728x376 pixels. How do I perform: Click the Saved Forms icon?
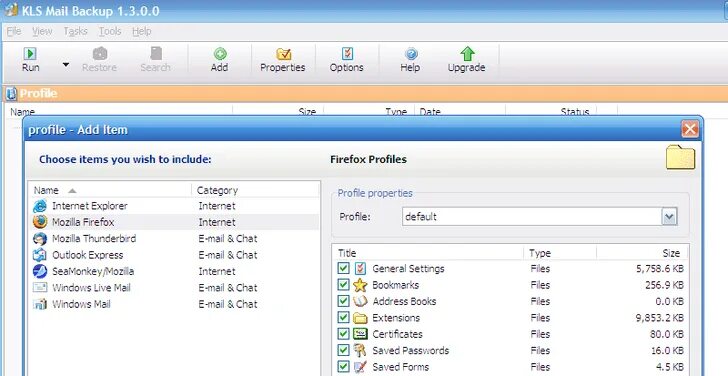[360, 367]
